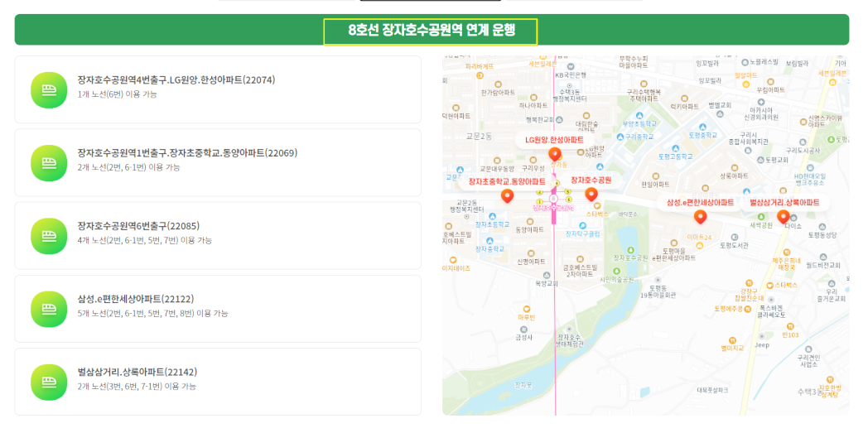868x433 pixels.
Task: Click the green bus icon for stop 22069
Action: coord(49,162)
